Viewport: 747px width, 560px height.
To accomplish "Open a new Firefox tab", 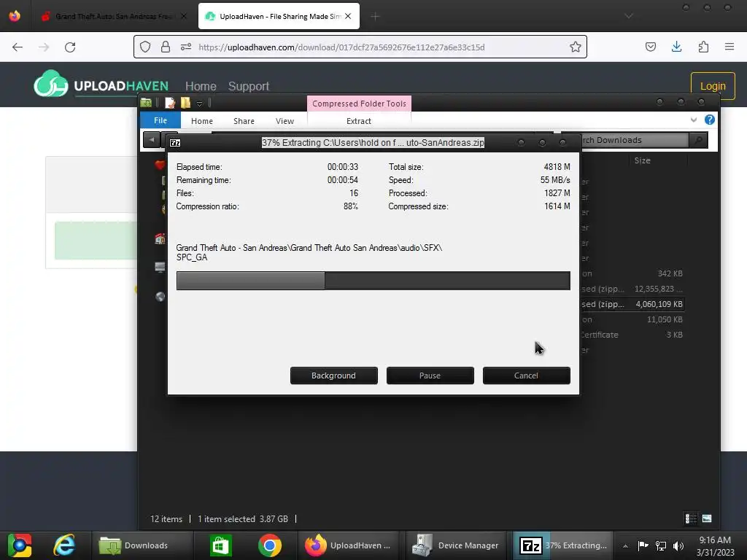I will [376, 17].
